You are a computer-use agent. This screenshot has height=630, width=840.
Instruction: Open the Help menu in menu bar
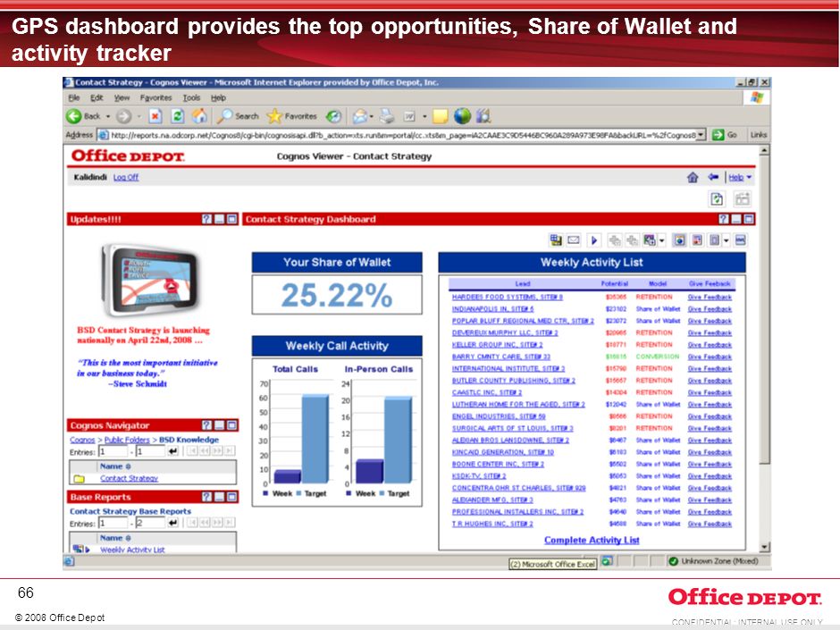[218, 98]
